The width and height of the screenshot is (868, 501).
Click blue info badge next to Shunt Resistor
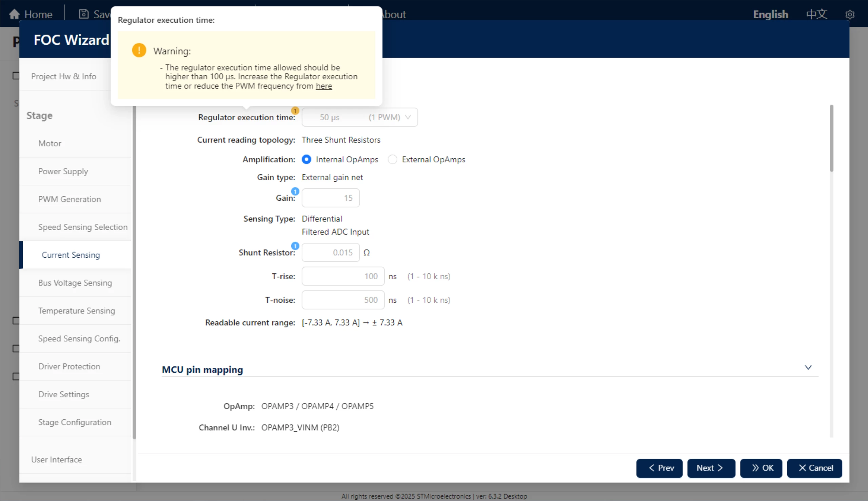point(295,246)
